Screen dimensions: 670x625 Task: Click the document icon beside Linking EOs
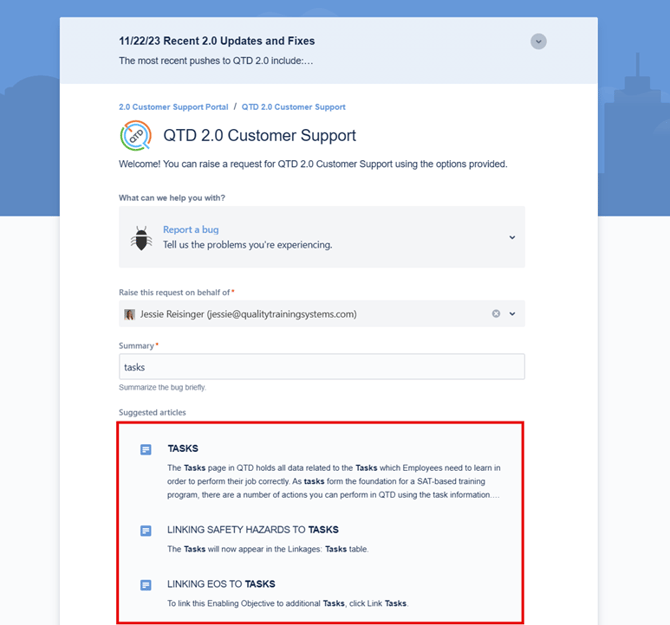click(x=146, y=584)
